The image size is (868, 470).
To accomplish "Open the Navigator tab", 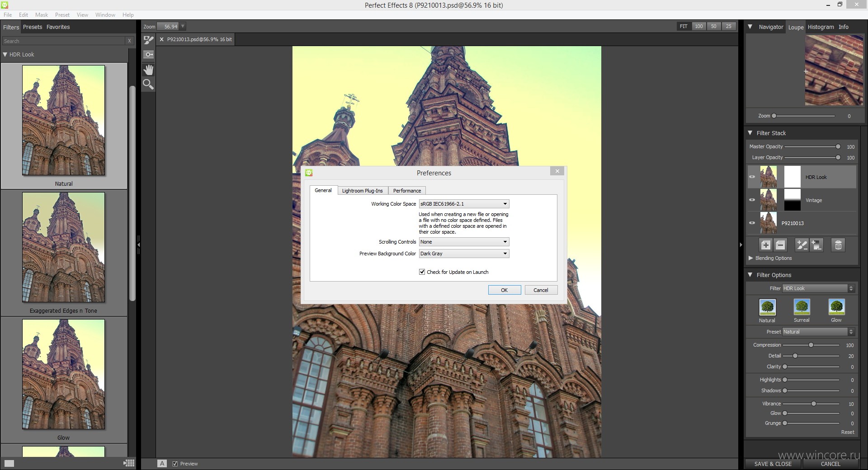I will point(771,27).
